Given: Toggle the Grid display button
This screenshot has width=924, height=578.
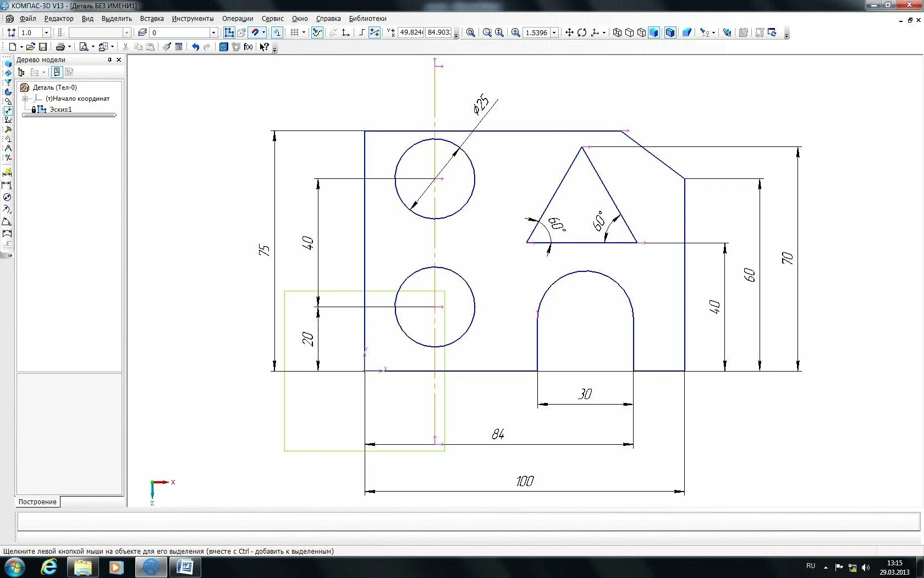Looking at the screenshot, I should 294,32.
